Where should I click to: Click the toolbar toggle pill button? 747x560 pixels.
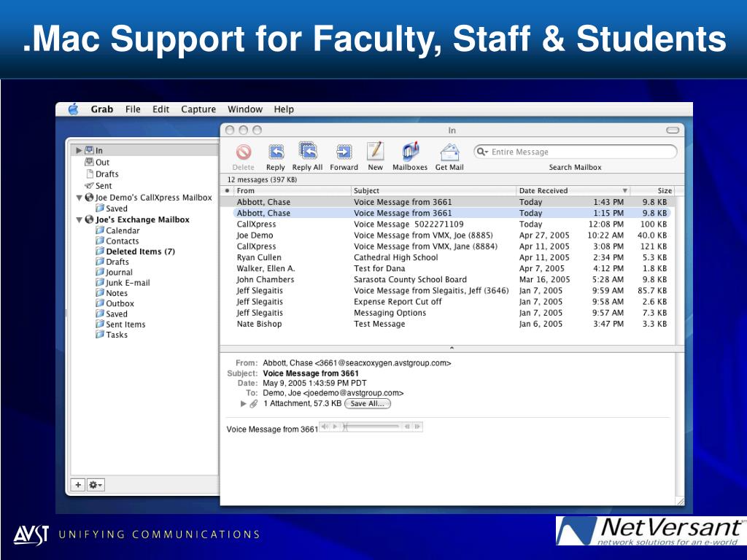672,130
